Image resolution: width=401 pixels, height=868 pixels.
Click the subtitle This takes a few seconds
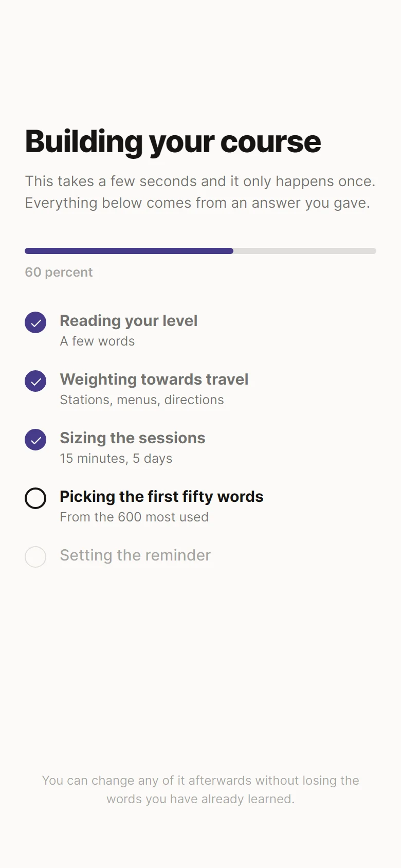[x=200, y=192]
